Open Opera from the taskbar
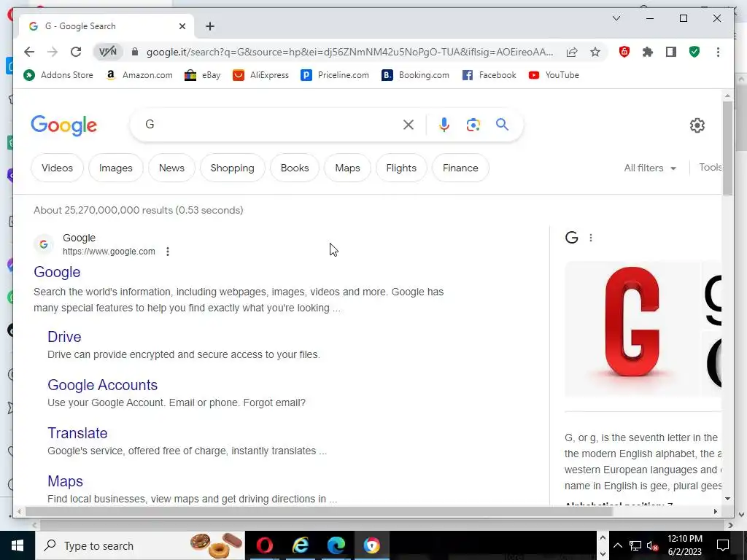This screenshot has width=747, height=560. [x=264, y=545]
